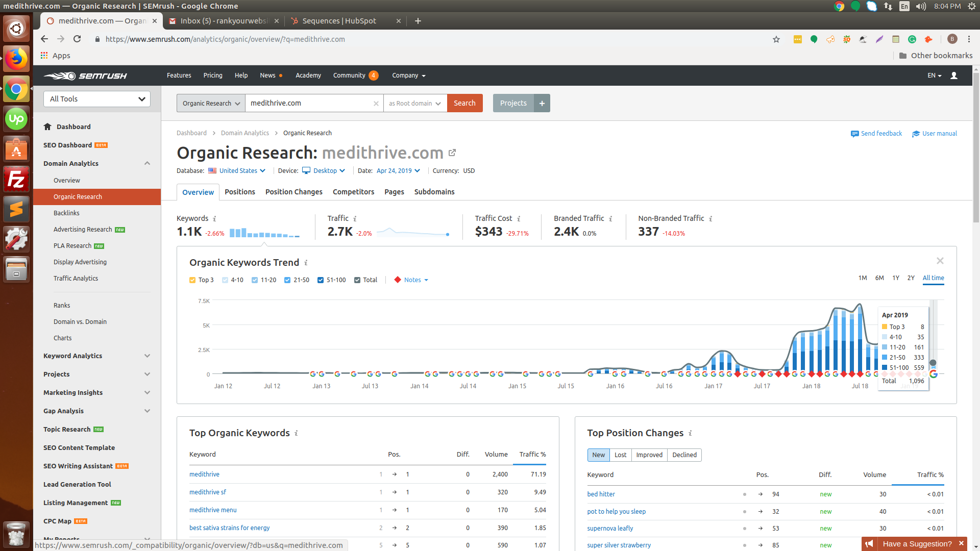980x551 pixels.
Task: Open the Desktop device dropdown
Action: tap(324, 171)
